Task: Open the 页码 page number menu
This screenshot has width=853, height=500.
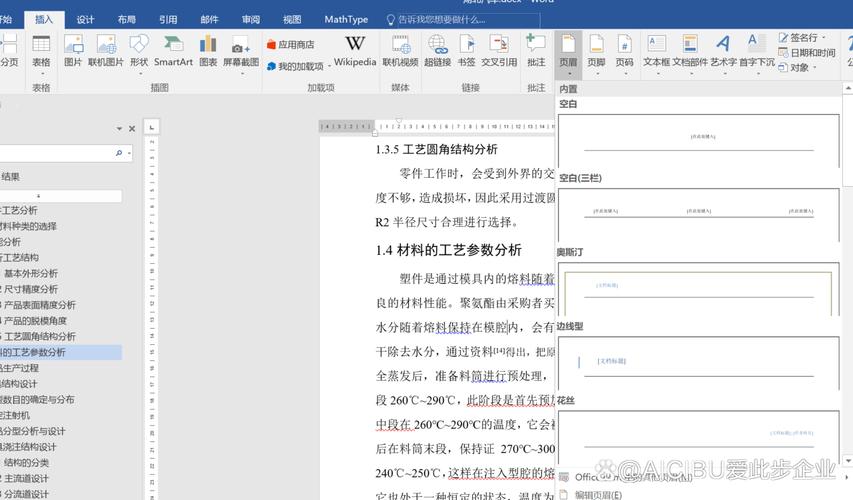Action: pos(625,53)
